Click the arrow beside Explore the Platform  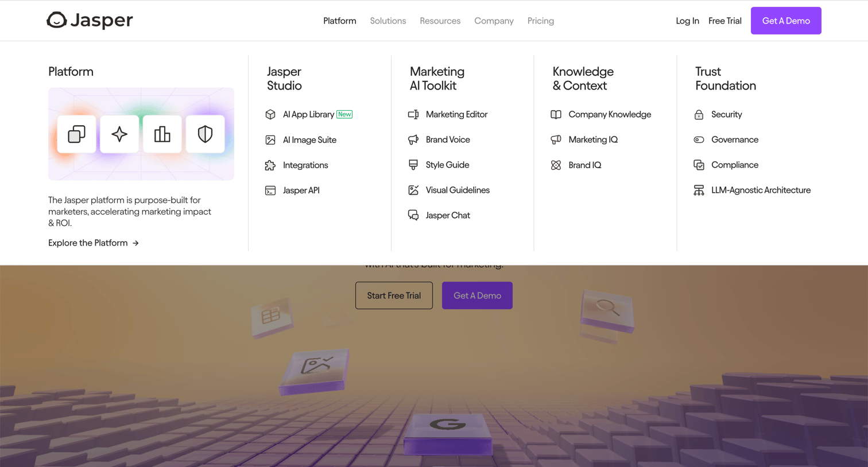point(135,243)
